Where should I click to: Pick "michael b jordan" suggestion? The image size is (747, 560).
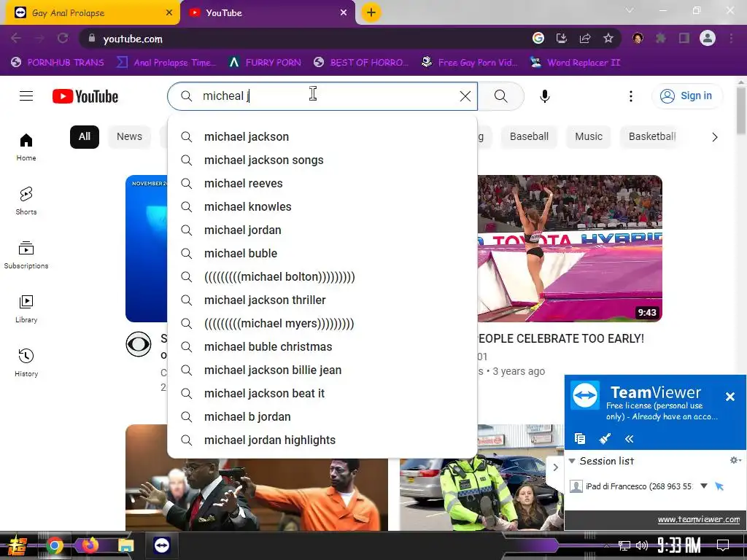pos(322,416)
